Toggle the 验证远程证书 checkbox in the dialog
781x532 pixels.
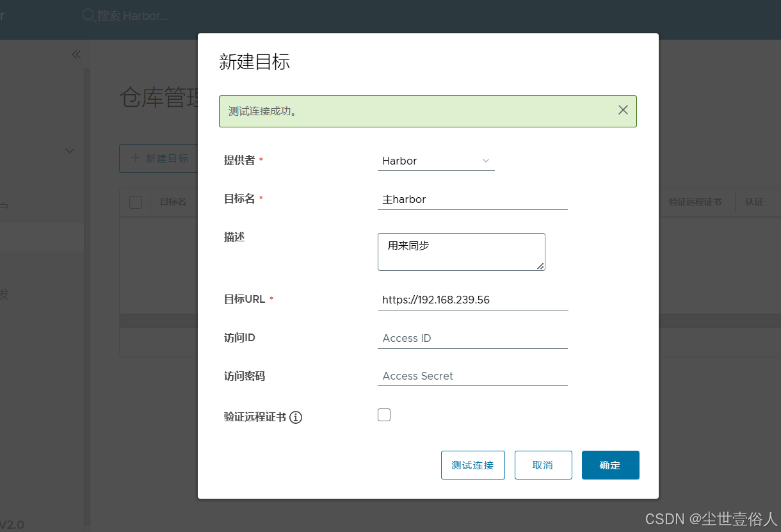click(384, 415)
